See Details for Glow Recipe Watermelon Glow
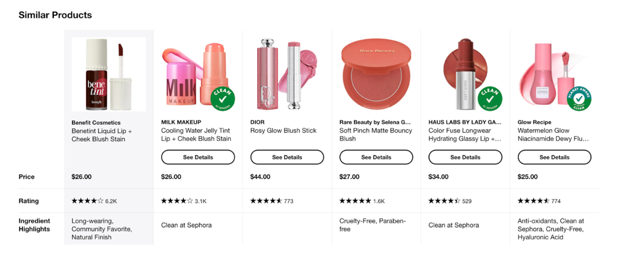This screenshot has height=265, width=644. tap(554, 157)
